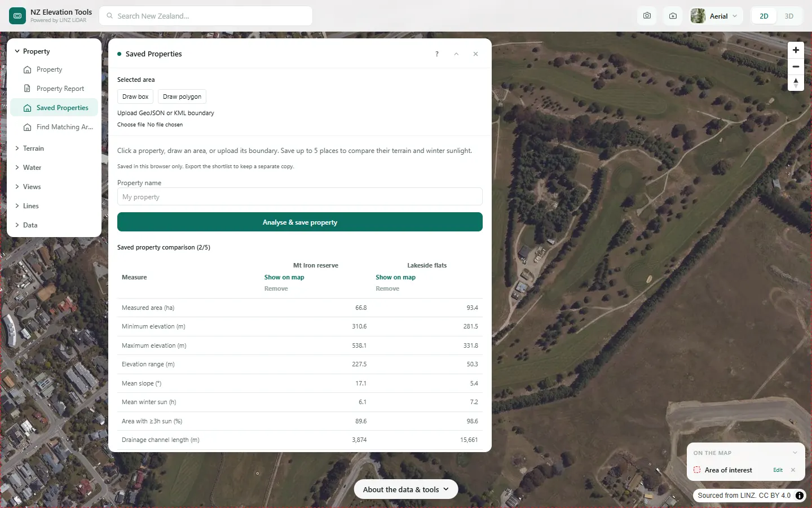Expand the Terrain section
Viewport: 812px width, 508px height.
click(x=54, y=148)
